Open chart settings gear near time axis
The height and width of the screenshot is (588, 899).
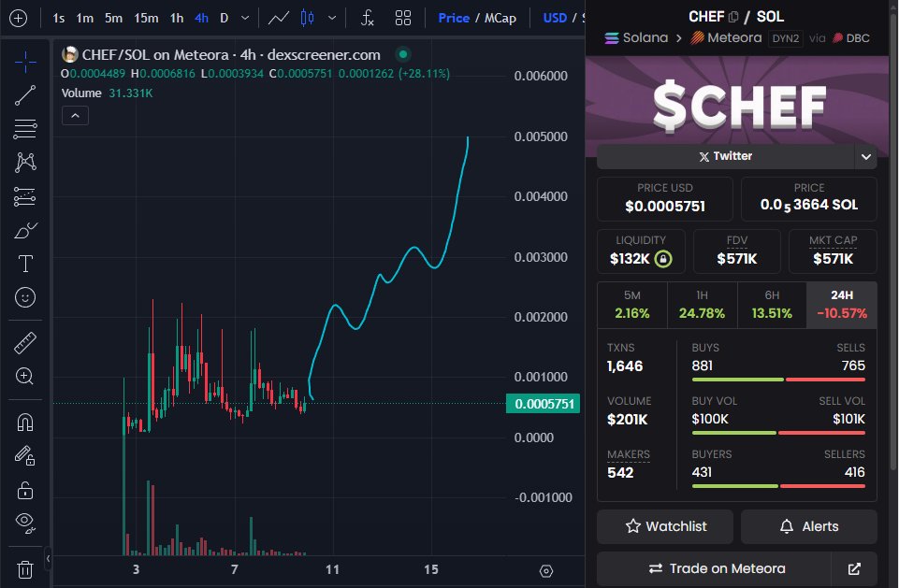pyautogui.click(x=546, y=571)
